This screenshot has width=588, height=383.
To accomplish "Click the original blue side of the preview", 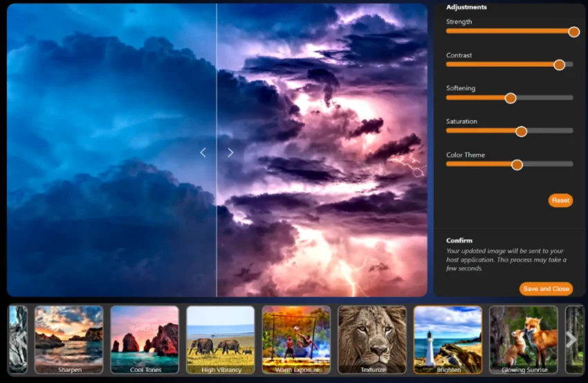I will [112, 150].
